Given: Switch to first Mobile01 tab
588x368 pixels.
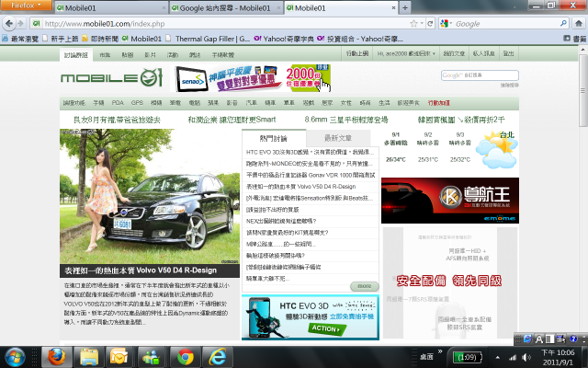Looking at the screenshot, I should 111,8.
